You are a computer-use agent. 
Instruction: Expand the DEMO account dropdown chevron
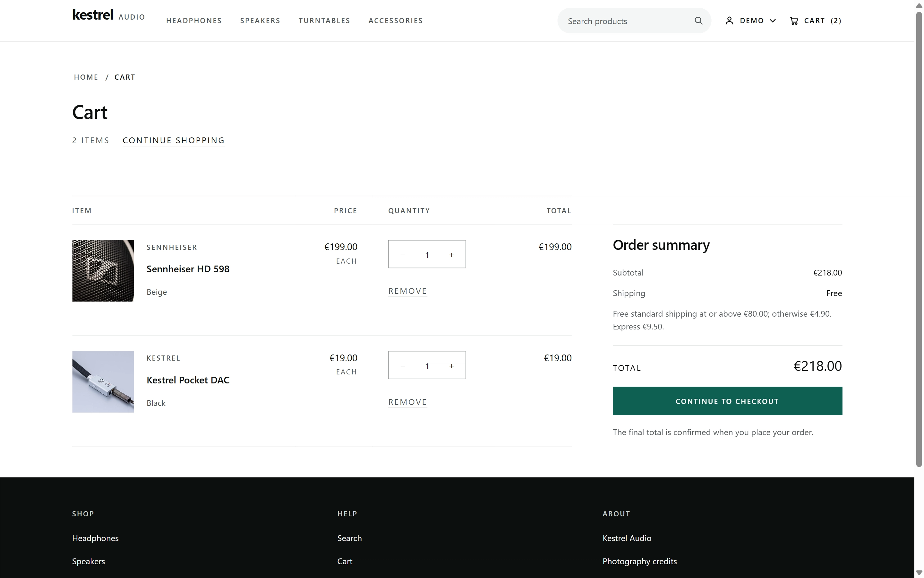[x=773, y=21]
